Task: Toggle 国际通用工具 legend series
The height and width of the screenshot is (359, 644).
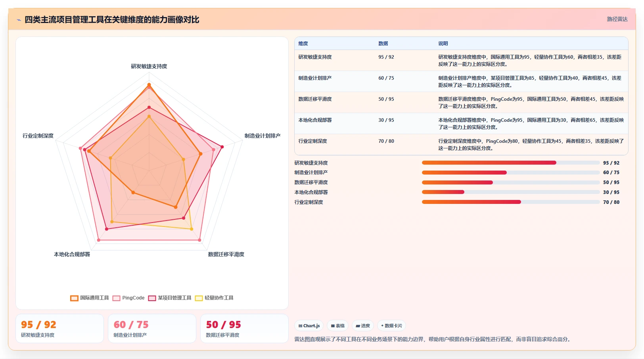Action: click(x=90, y=298)
